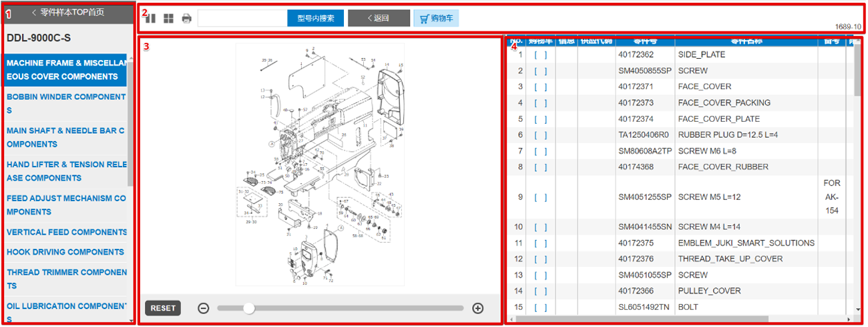The image size is (868, 327).
Task: Go back to 零件样本TOP首页
Action: [67, 12]
